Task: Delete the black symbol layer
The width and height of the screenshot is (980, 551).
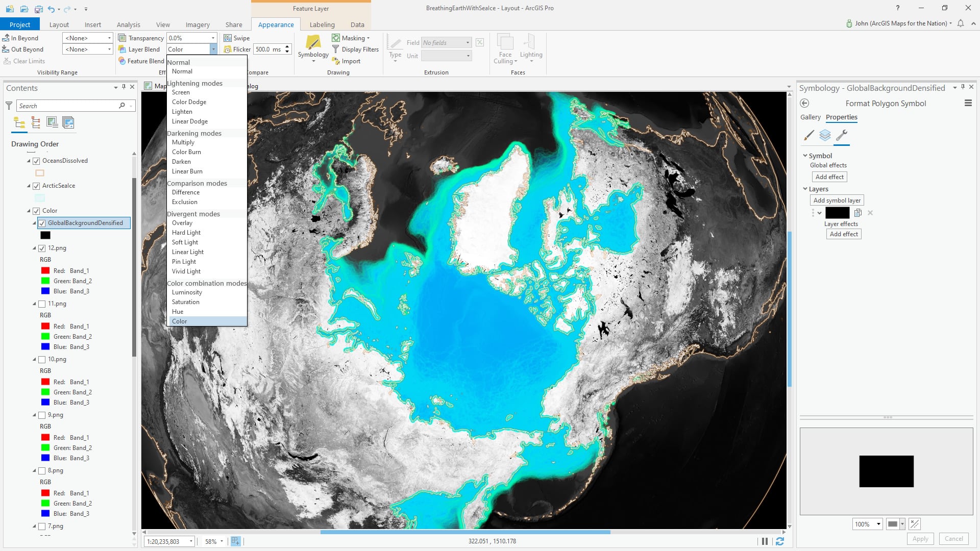Action: pos(870,213)
